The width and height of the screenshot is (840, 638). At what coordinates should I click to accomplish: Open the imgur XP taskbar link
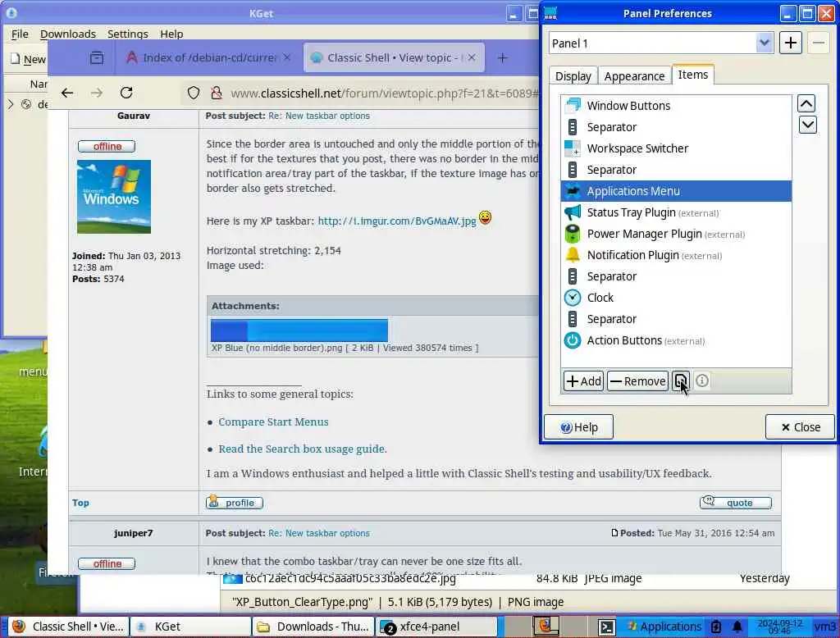(397, 221)
